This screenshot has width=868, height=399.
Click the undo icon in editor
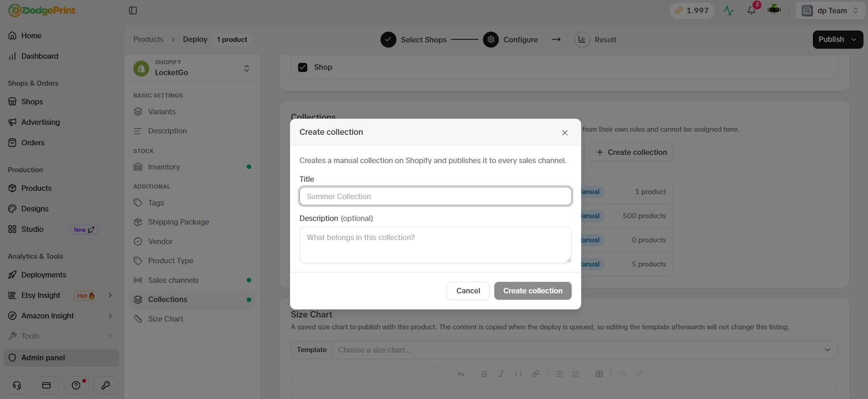point(622,374)
